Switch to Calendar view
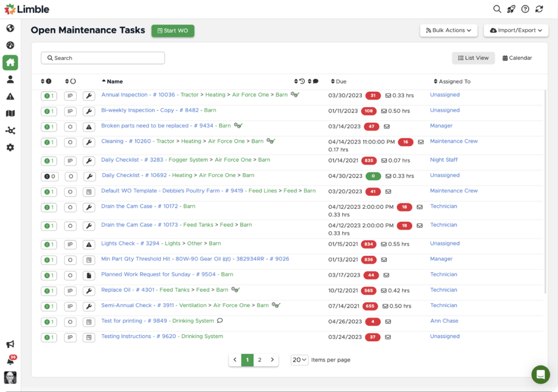The image size is (558, 392). tap(517, 57)
